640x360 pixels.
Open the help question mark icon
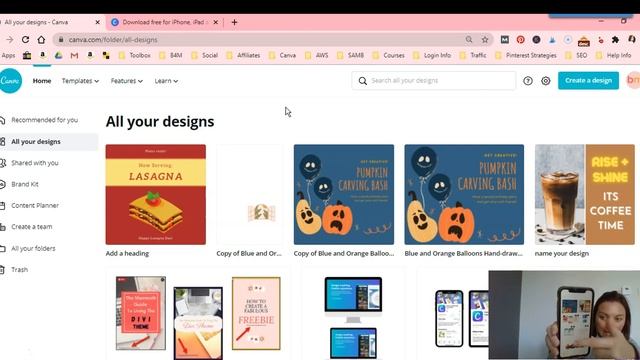point(528,81)
